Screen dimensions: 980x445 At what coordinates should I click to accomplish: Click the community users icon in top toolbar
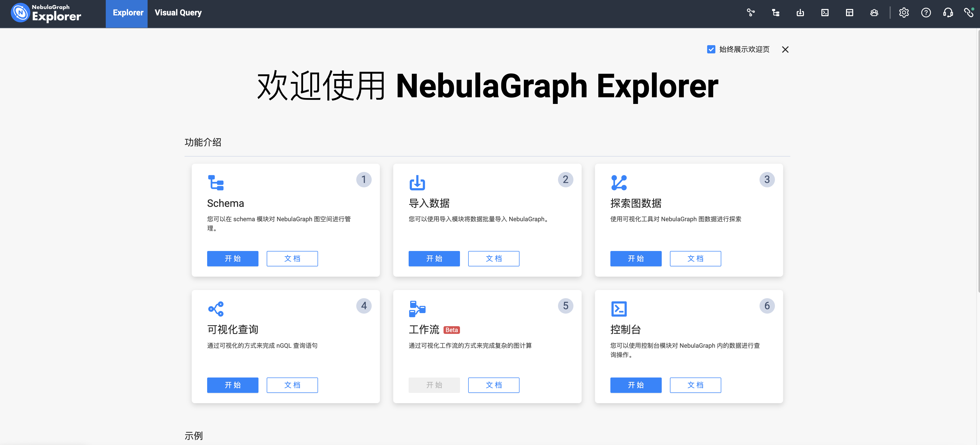click(874, 13)
